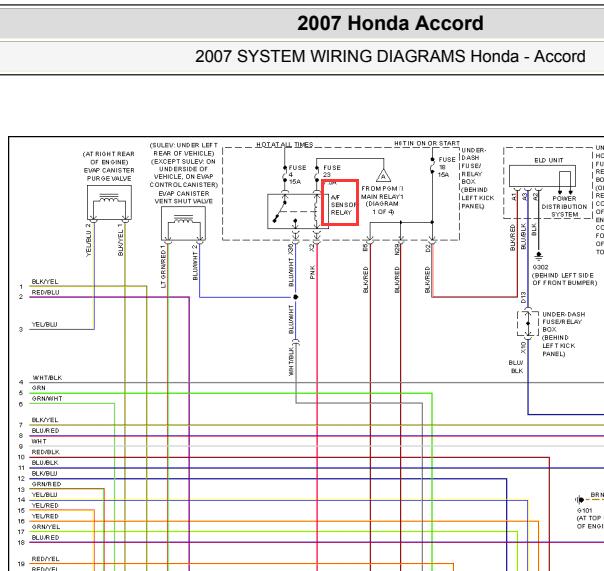Image resolution: width=604 pixels, height=571 pixels.
Task: Click the vertical "WHT/BLK" wire label
Action: point(291,361)
